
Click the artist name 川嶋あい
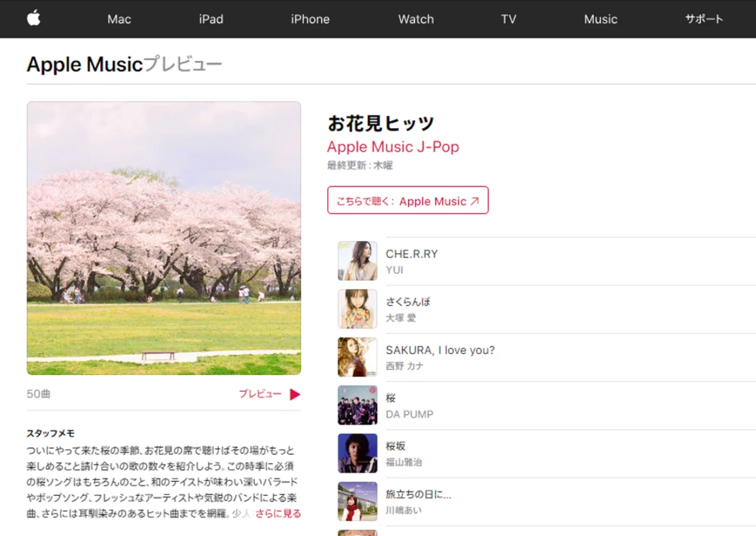tap(404, 511)
